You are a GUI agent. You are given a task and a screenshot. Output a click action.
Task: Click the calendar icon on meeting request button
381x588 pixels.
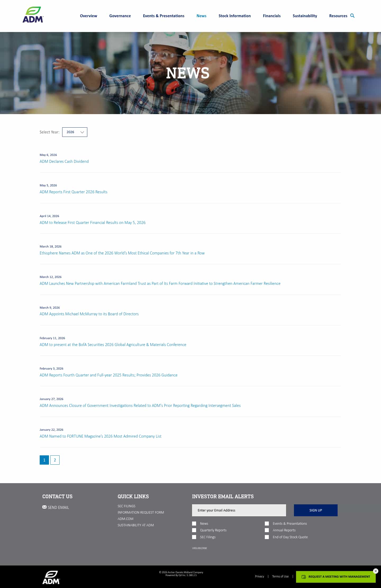[304, 577]
